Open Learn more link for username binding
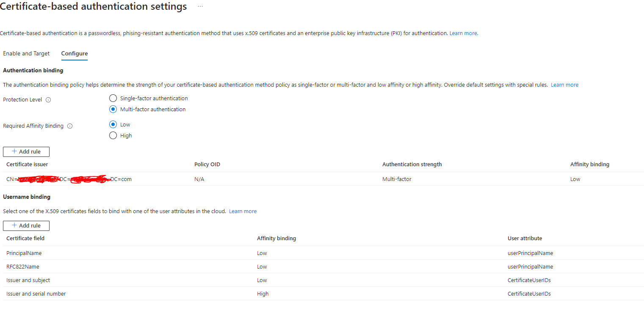The width and height of the screenshot is (644, 310). click(243, 211)
